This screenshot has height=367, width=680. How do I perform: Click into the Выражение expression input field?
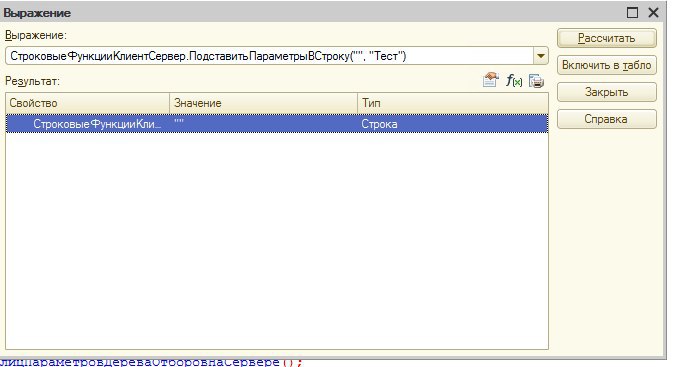tap(269, 56)
